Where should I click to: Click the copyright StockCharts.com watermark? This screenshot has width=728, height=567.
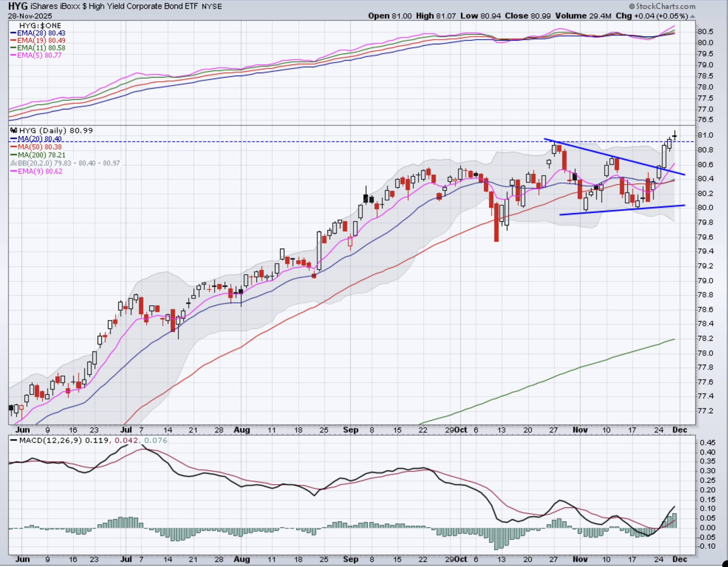point(662,6)
